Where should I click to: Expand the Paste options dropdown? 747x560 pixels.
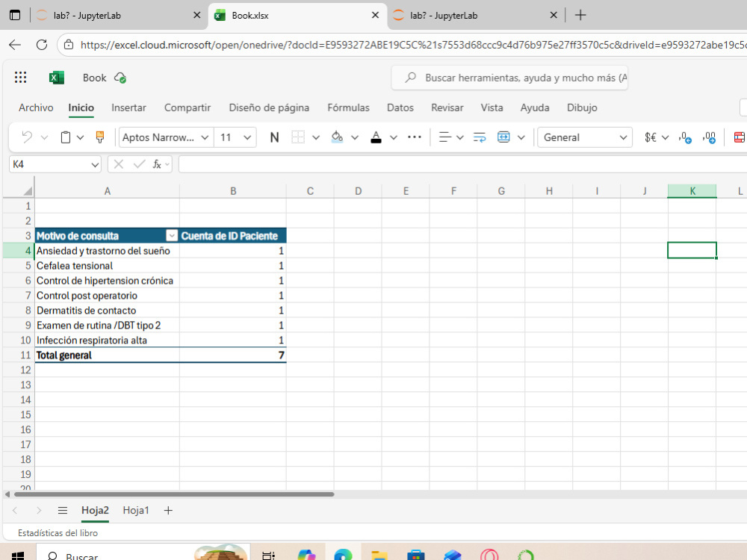pos(80,137)
